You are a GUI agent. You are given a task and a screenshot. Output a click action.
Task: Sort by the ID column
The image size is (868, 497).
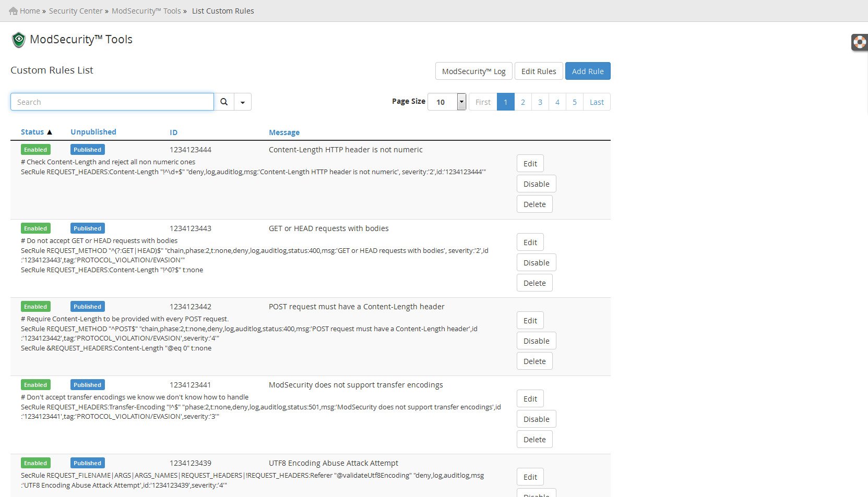click(x=174, y=132)
